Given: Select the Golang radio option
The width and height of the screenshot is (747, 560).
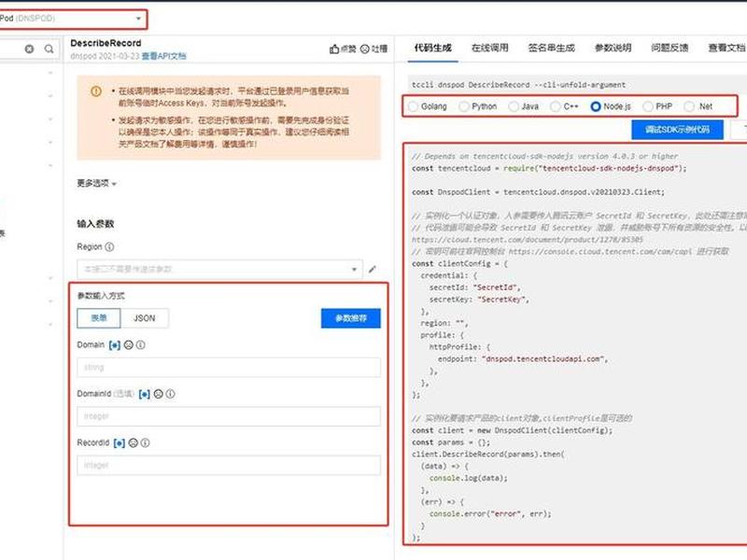Looking at the screenshot, I should [x=413, y=106].
